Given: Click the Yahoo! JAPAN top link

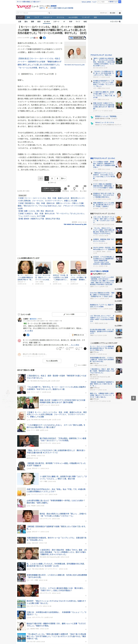Looking at the screenshot, I should pos(86,2).
